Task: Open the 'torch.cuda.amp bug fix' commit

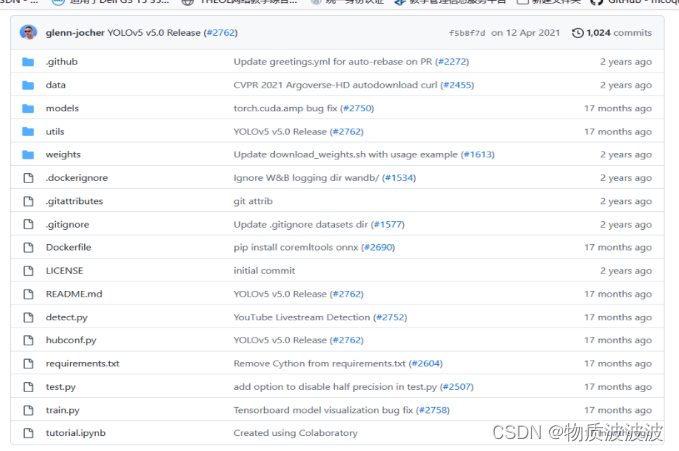Action: coord(285,108)
